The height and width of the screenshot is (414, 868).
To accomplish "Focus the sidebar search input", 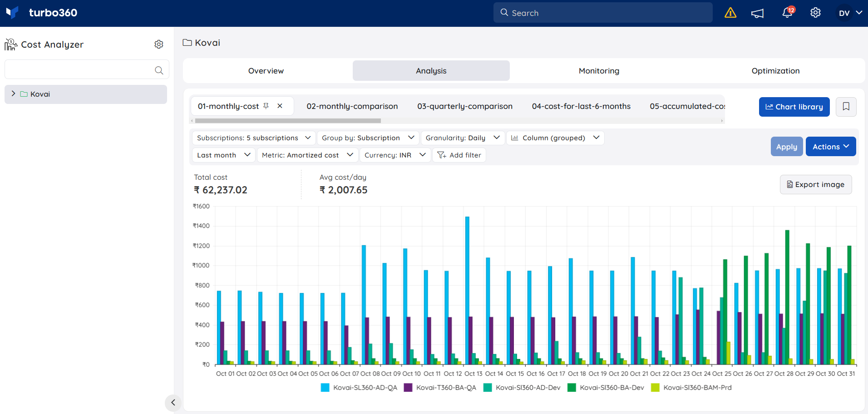I will tap(87, 69).
